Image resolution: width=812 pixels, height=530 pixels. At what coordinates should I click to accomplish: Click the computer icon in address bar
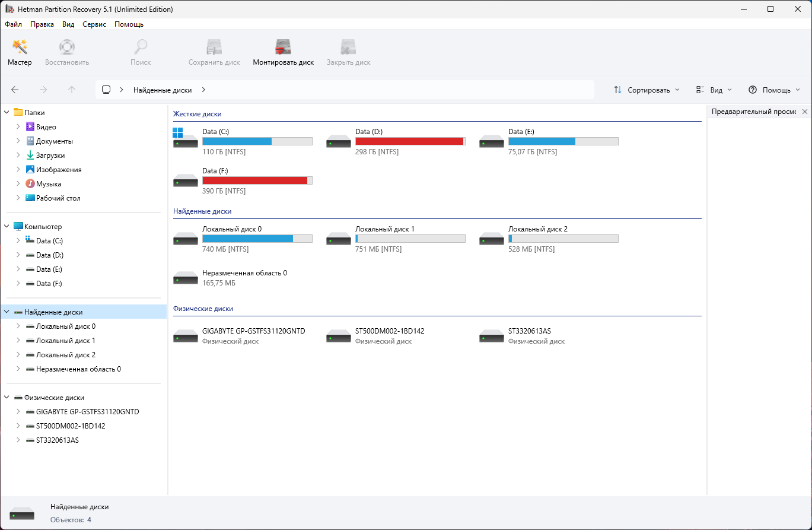click(x=106, y=90)
